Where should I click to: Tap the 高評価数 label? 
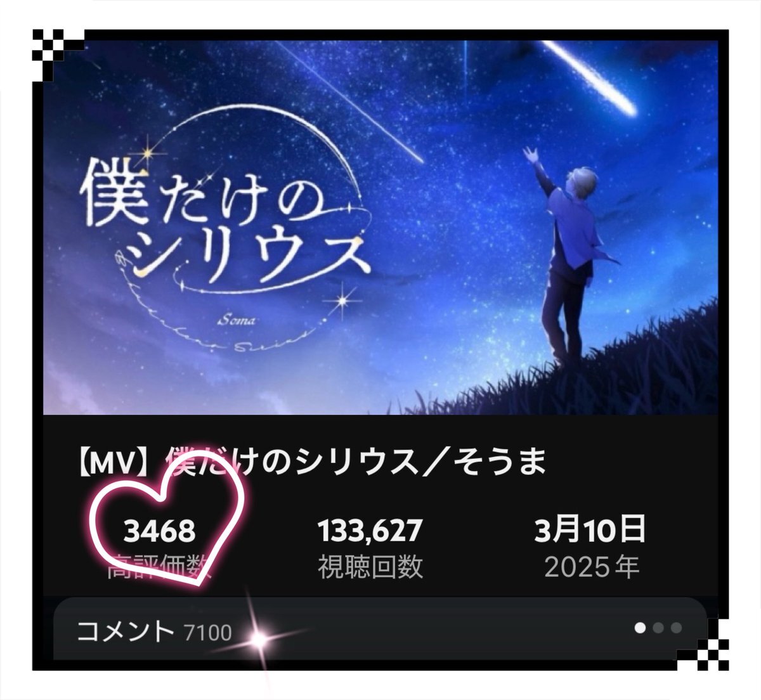[159, 567]
